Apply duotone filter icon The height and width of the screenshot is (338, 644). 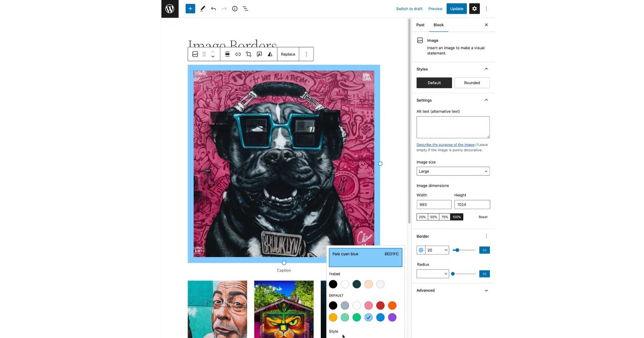coord(270,54)
